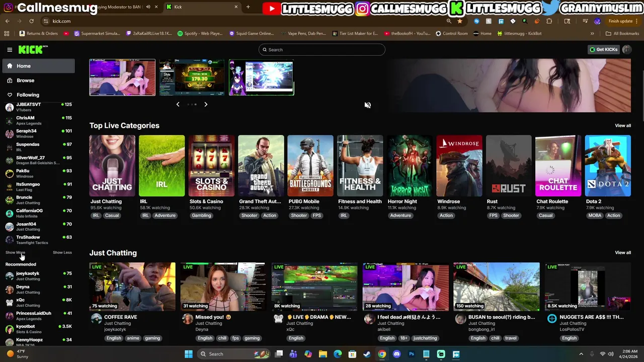The height and width of the screenshot is (362, 644).
Task: Click Show Less in followed channels
Action: 62,252
